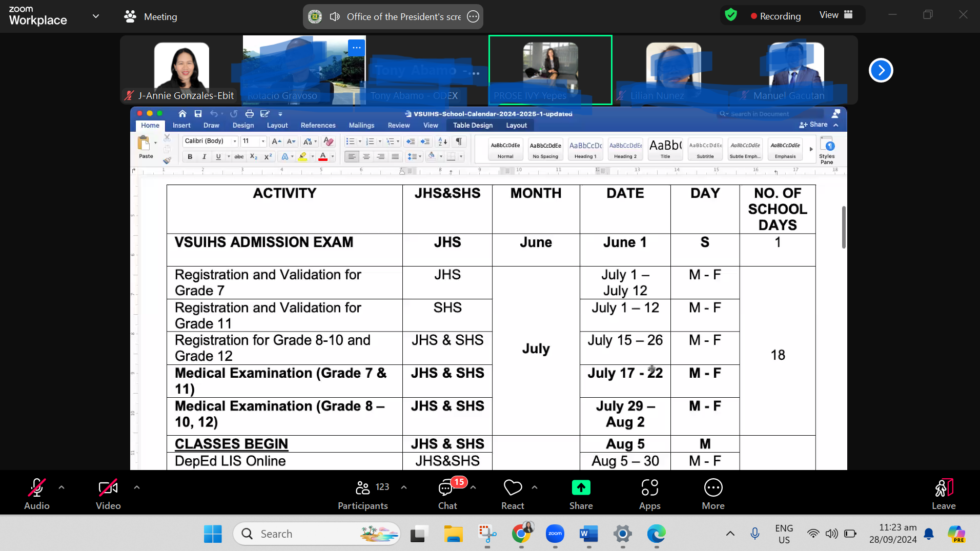Open Zoom Apps panel

(x=649, y=493)
